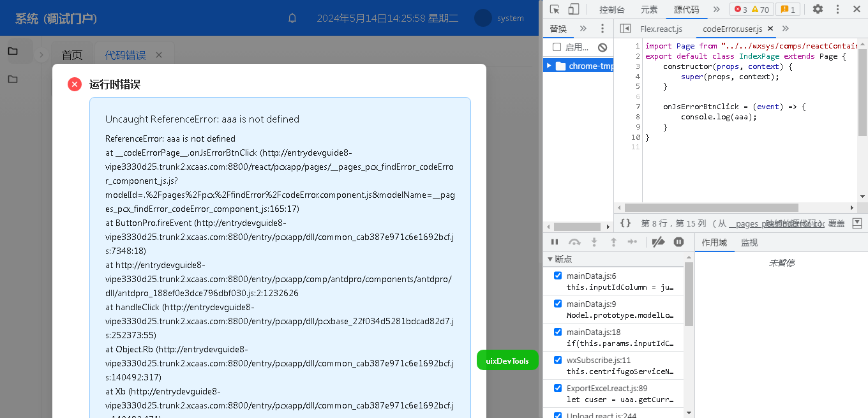This screenshot has width=868, height=418.
Task: Collapse the 断点 breakpoints section
Action: coord(550,259)
